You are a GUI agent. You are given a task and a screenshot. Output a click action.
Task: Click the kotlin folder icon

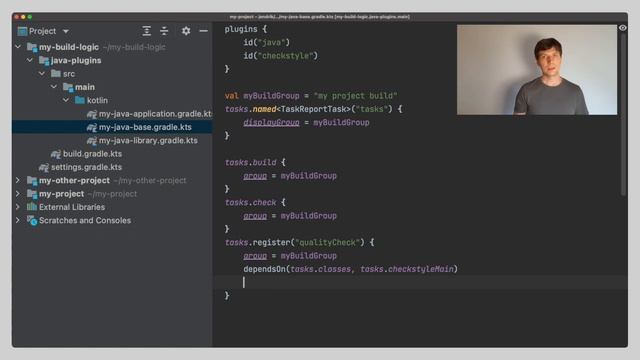pos(80,100)
